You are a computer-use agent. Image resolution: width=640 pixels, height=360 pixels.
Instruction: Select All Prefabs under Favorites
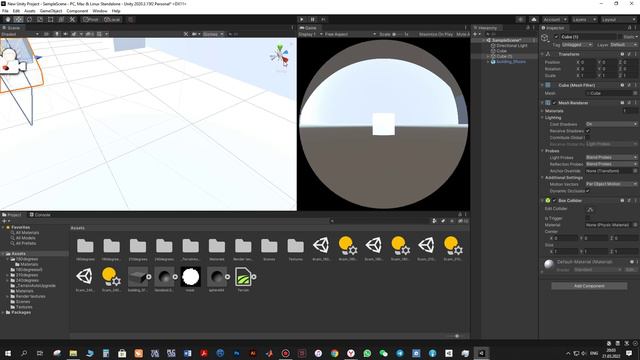[26, 243]
